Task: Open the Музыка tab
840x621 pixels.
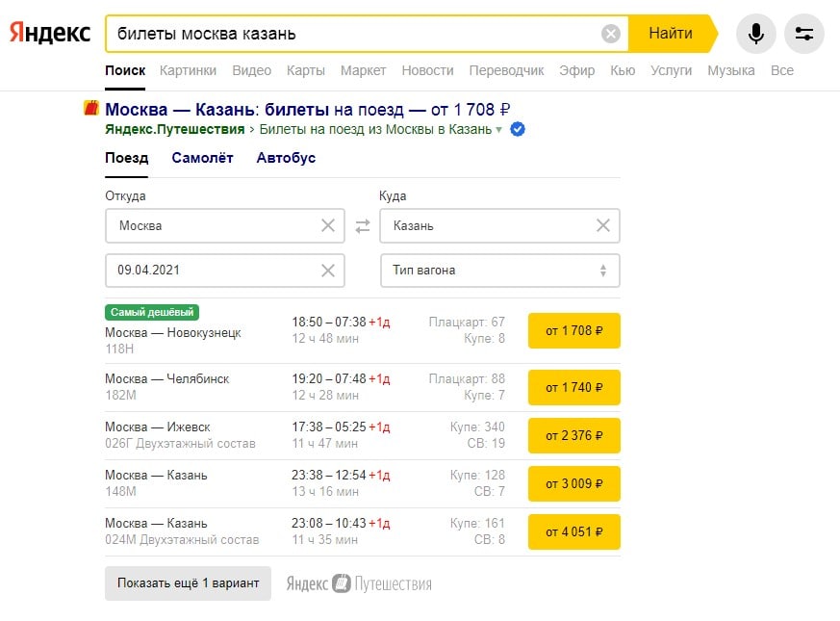Action: point(731,70)
